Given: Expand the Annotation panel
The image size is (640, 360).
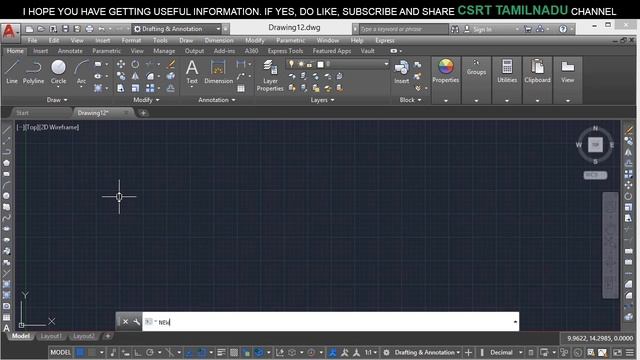Looking at the screenshot, I should (217, 100).
